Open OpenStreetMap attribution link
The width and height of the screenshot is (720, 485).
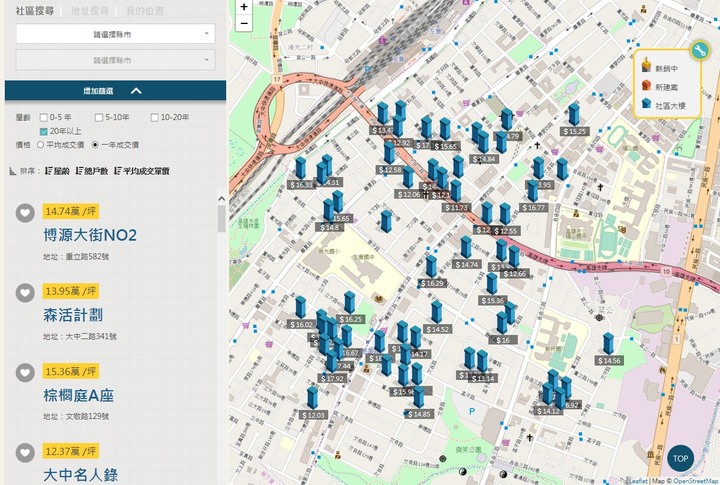696,481
